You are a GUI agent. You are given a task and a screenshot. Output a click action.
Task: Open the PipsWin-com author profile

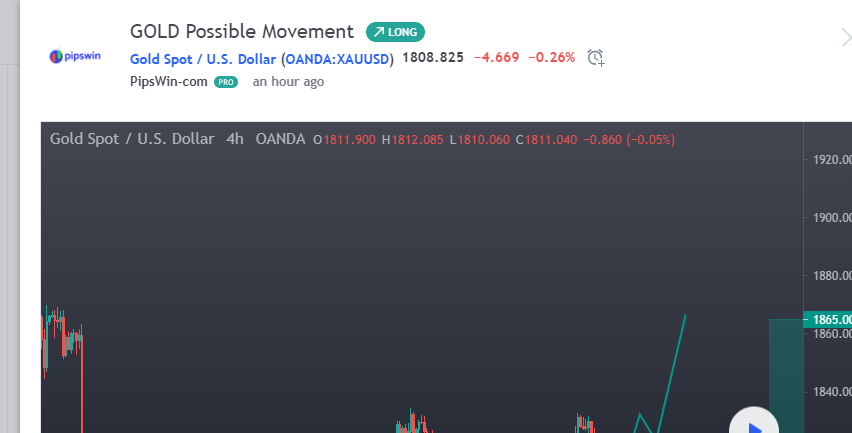[x=169, y=82]
